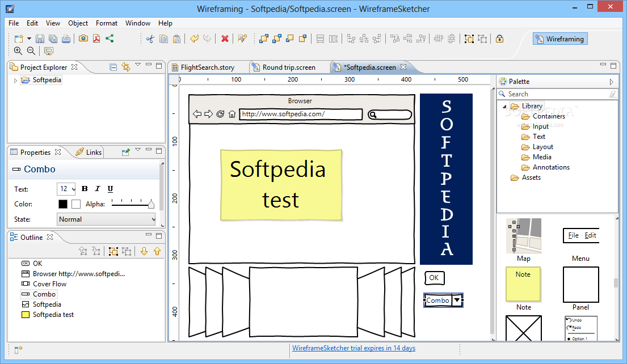Open the New dropdown arrow in toolbar
This screenshot has height=364, width=627.
29,39
